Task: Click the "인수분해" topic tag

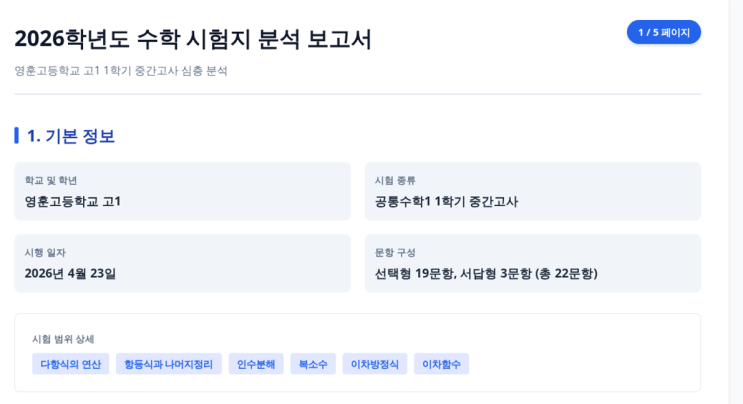Action: [256, 364]
